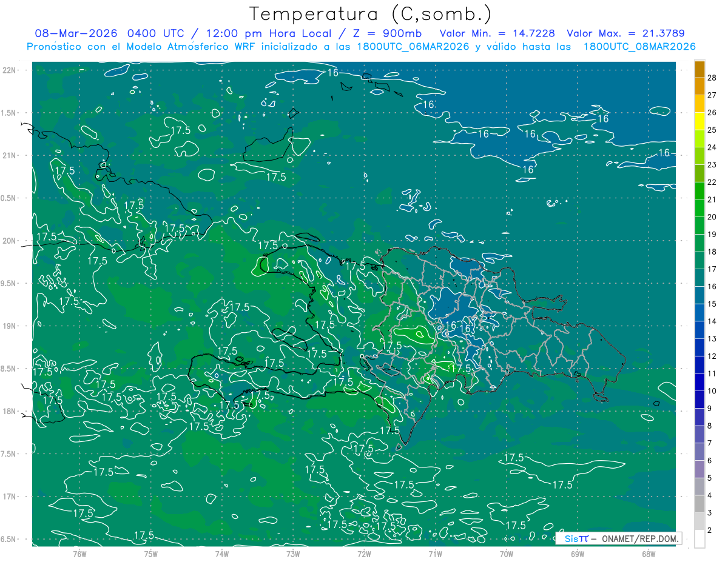Select 'Valor Max. = 21.3789' in the header

(x=625, y=33)
